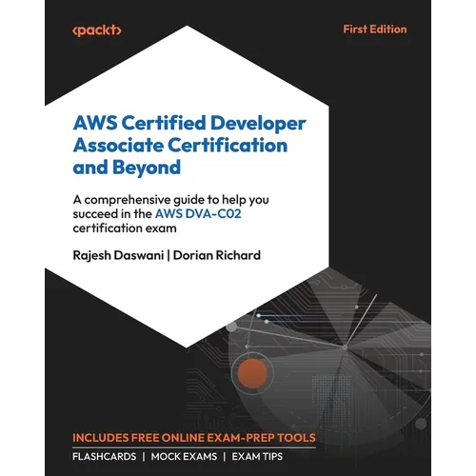The height and width of the screenshot is (476, 476).
Task: Click the 'EXAM TIPS' label
Action: click(x=257, y=456)
